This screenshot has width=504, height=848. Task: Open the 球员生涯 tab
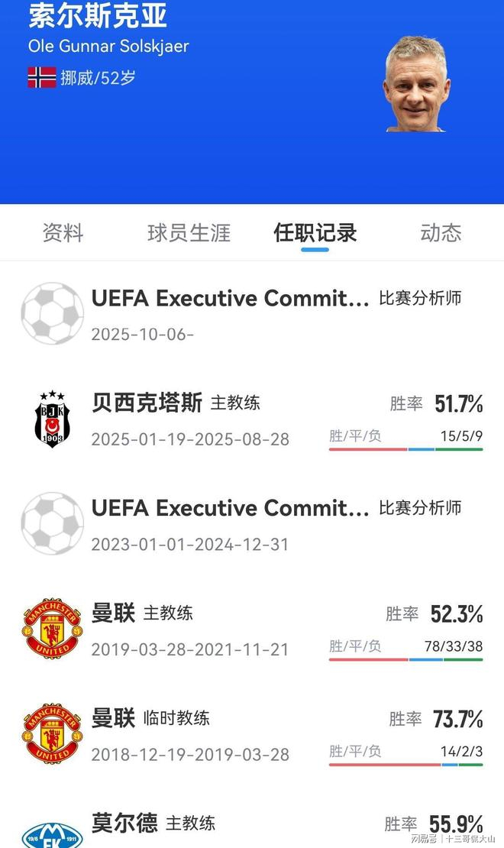tap(189, 233)
